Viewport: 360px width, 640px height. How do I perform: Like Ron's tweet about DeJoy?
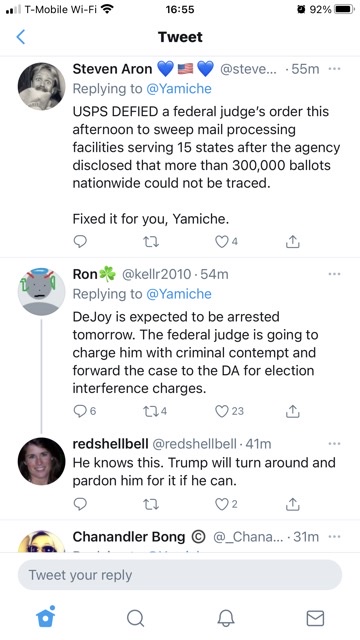click(229, 411)
